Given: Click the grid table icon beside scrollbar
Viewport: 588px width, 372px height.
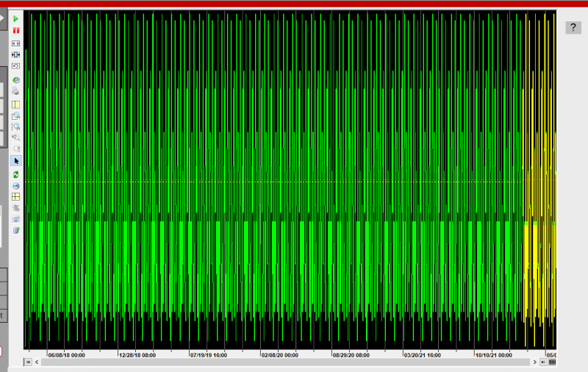Looking at the screenshot, I should tap(552, 362).
